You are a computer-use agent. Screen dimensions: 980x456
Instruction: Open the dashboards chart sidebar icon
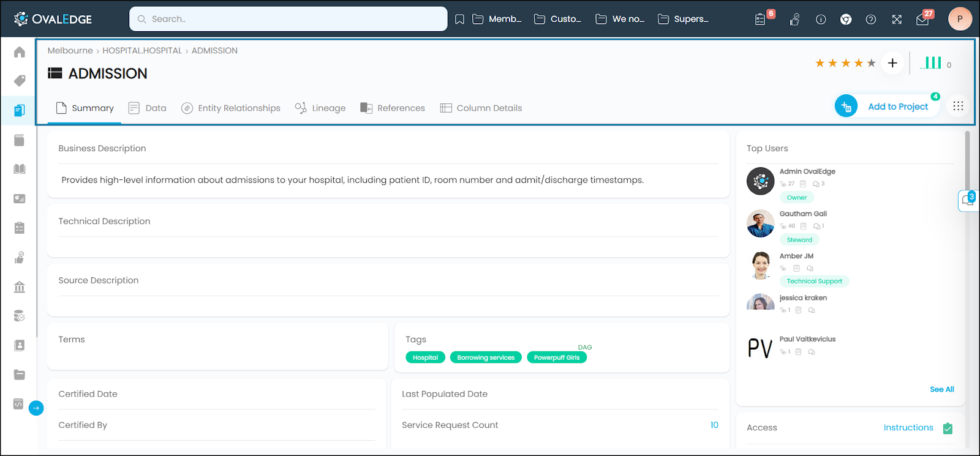[x=20, y=198]
